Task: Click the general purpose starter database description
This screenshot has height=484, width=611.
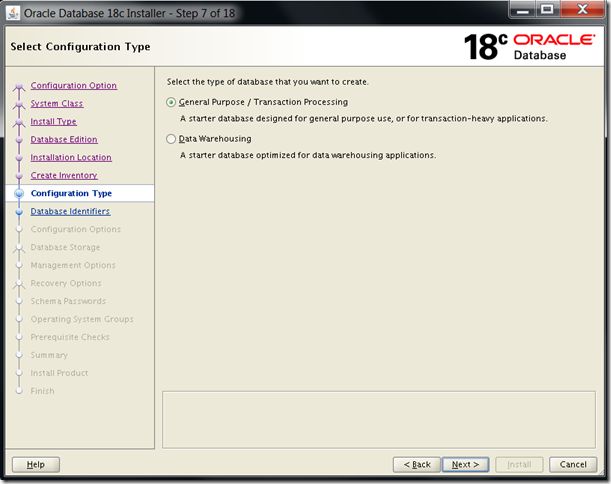Action: pos(364,118)
